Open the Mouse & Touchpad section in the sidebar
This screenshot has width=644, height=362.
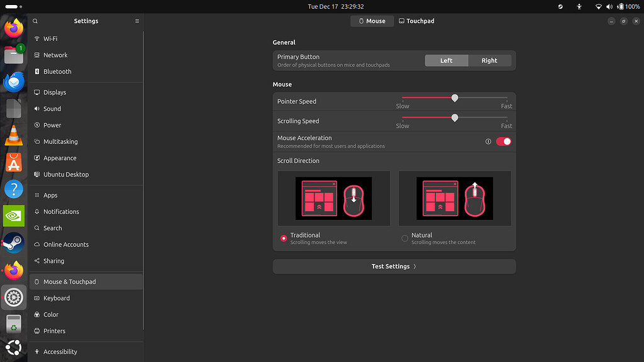pos(69,282)
